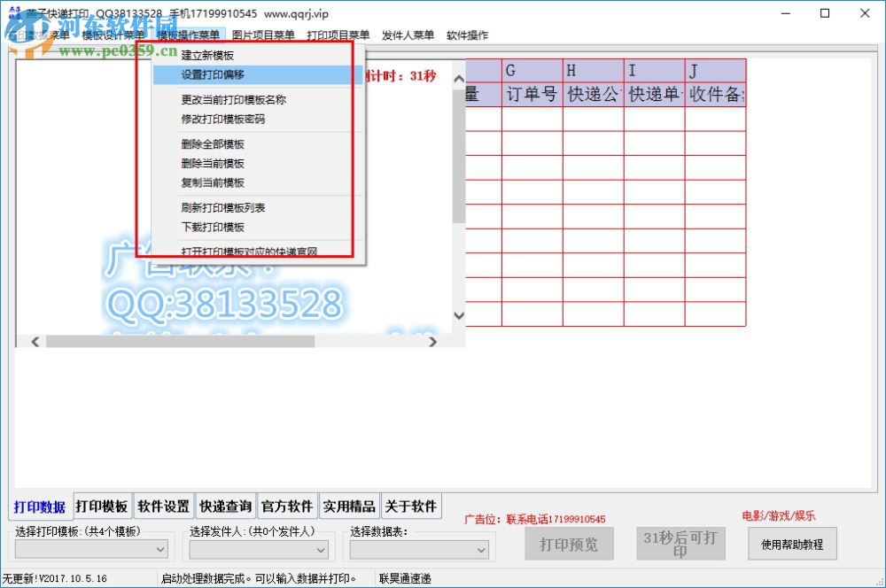The height and width of the screenshot is (588, 886).
Task: Minimize the application window
Action: click(x=785, y=13)
